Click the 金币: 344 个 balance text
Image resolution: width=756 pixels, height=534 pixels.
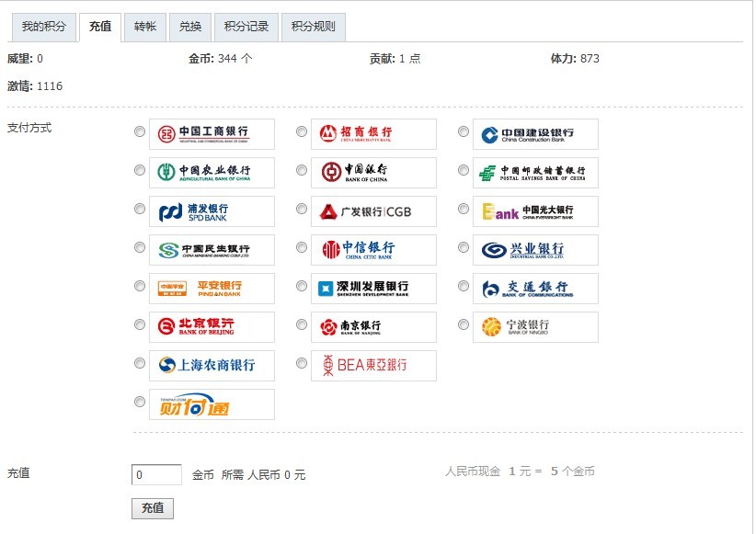pyautogui.click(x=221, y=59)
